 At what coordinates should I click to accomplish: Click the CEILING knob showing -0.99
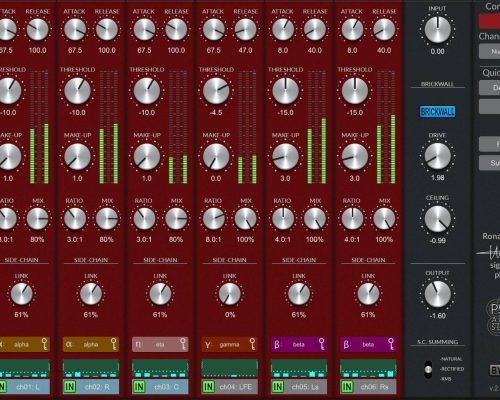[x=437, y=219]
